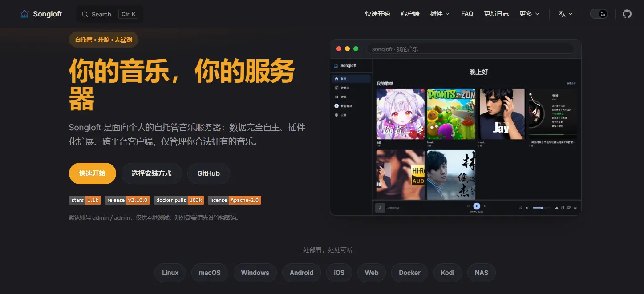644x294 pixels.
Task: Click the red window dot in preview
Action: (339, 49)
